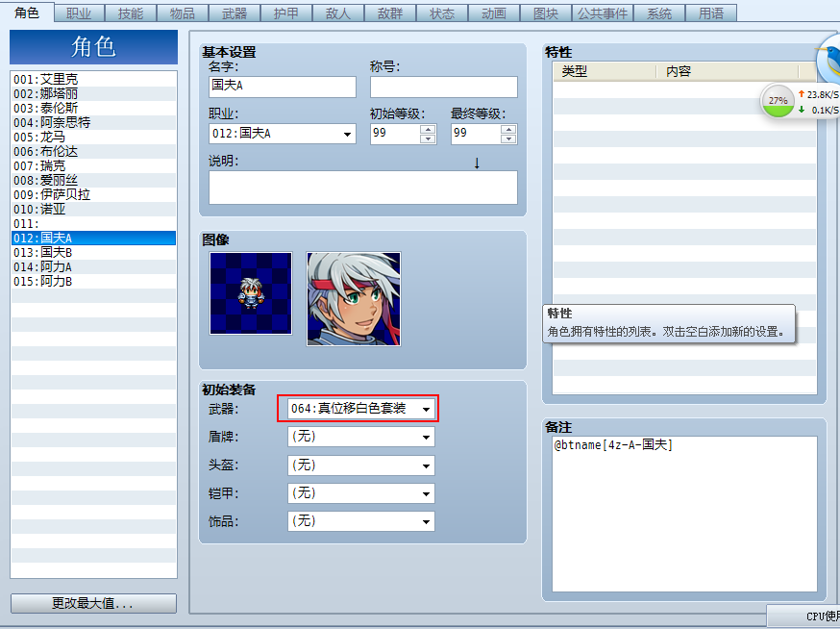Select actor 002:娜塔丽
Image resolution: width=840 pixels, height=629 pixels.
coord(94,93)
